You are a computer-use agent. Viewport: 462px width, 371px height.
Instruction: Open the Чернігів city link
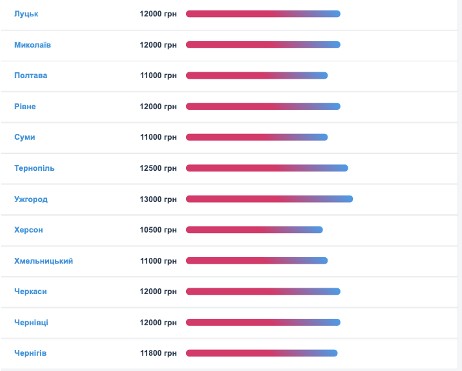(x=30, y=353)
